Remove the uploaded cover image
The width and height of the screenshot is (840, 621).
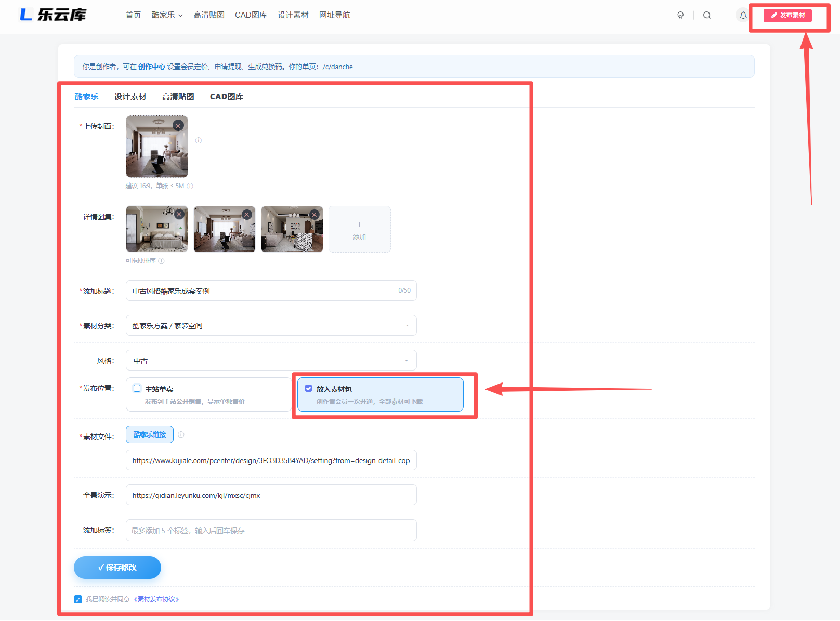[x=178, y=125]
